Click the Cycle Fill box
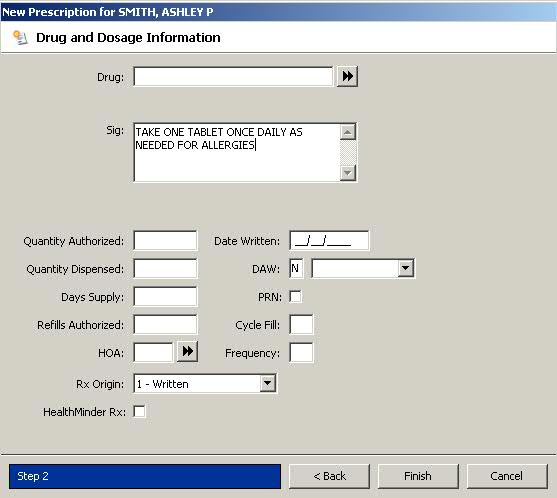This screenshot has width=557, height=498. (301, 325)
